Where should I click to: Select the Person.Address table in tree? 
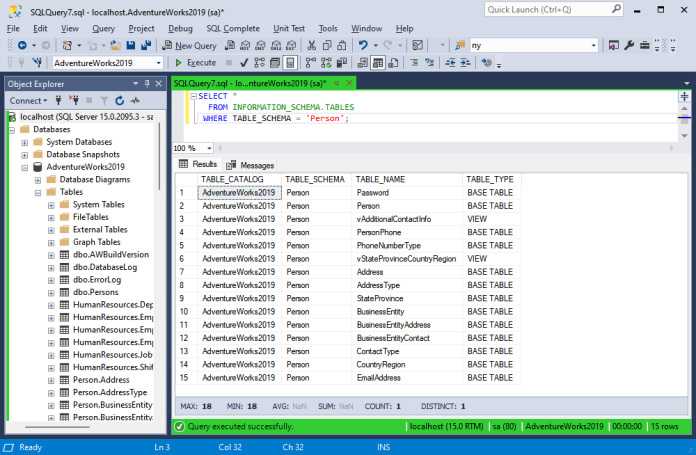[x=100, y=380]
